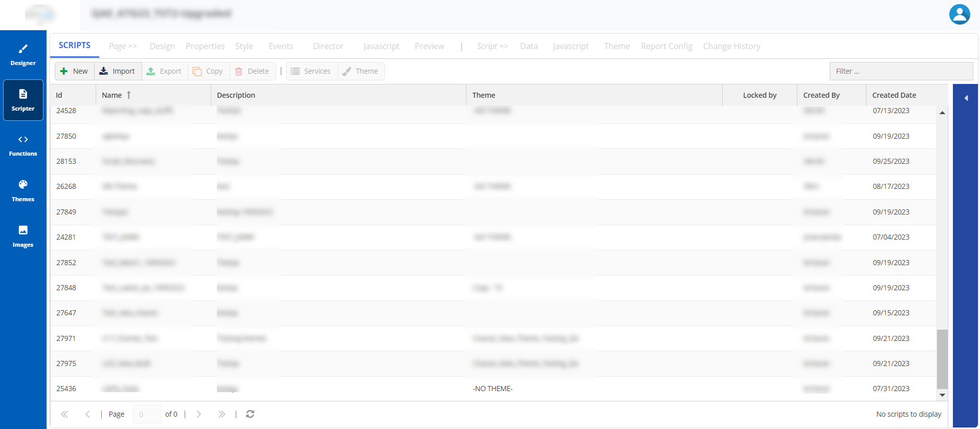
Task: Go to the next page
Action: click(x=199, y=414)
